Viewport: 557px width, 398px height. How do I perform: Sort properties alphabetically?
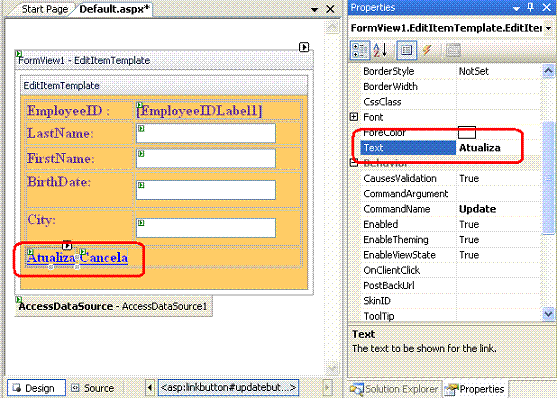click(380, 50)
